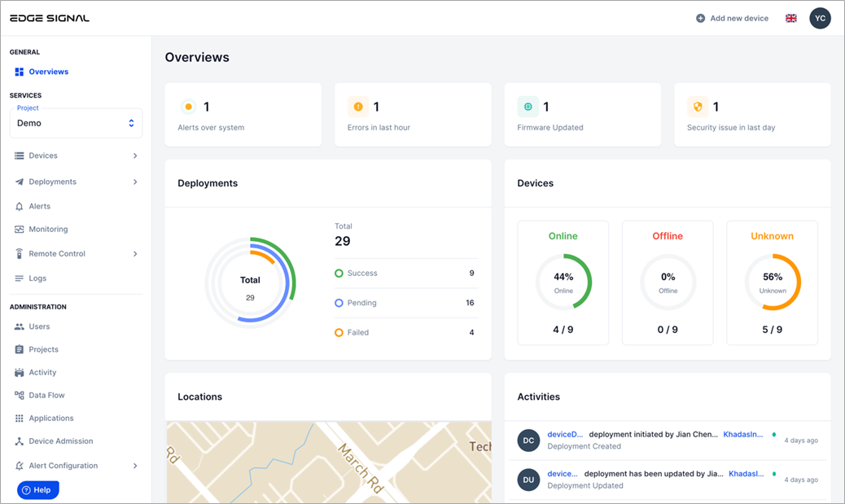Click the Firmware Updated chip icon
Viewport: 845px width, 504px height.
pos(528,107)
